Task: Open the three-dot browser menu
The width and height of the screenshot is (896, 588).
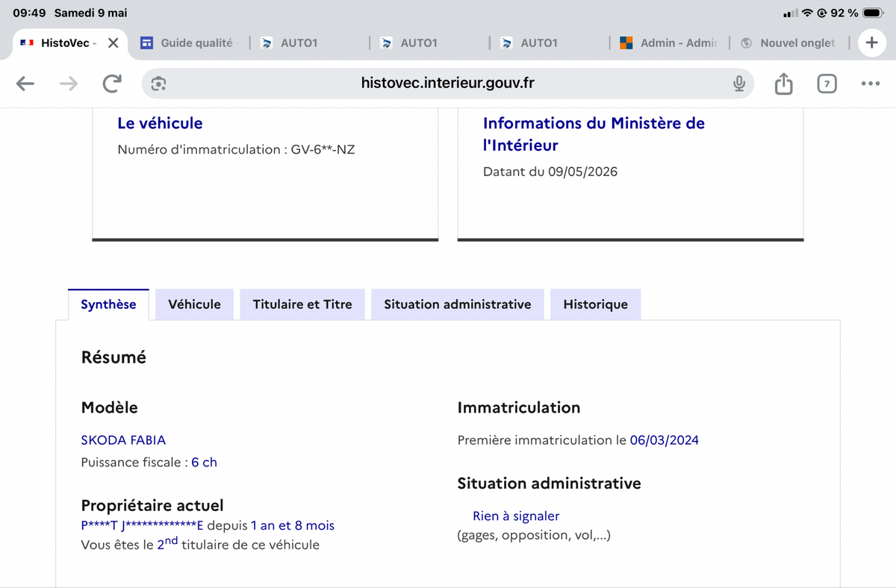Action: [x=870, y=84]
